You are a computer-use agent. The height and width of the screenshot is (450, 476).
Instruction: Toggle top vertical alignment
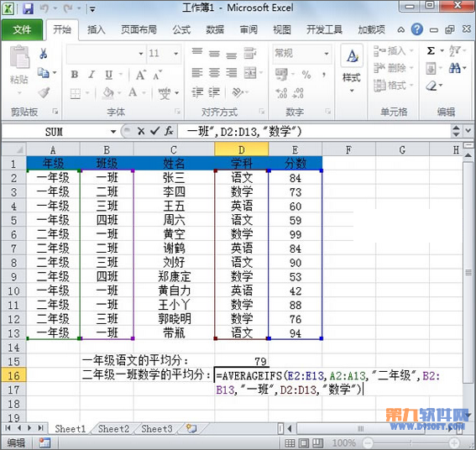pyautogui.click(x=197, y=51)
